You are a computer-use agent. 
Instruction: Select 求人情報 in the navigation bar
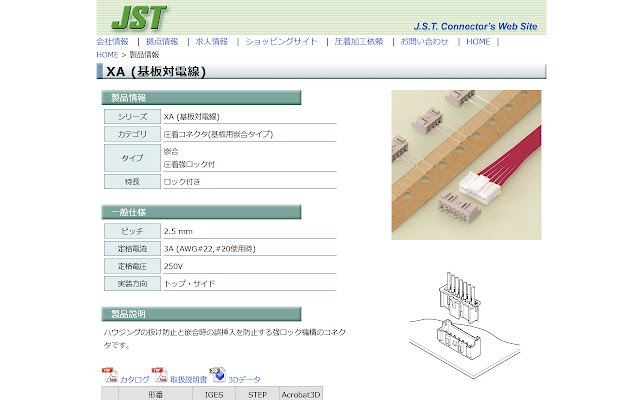click(211, 42)
